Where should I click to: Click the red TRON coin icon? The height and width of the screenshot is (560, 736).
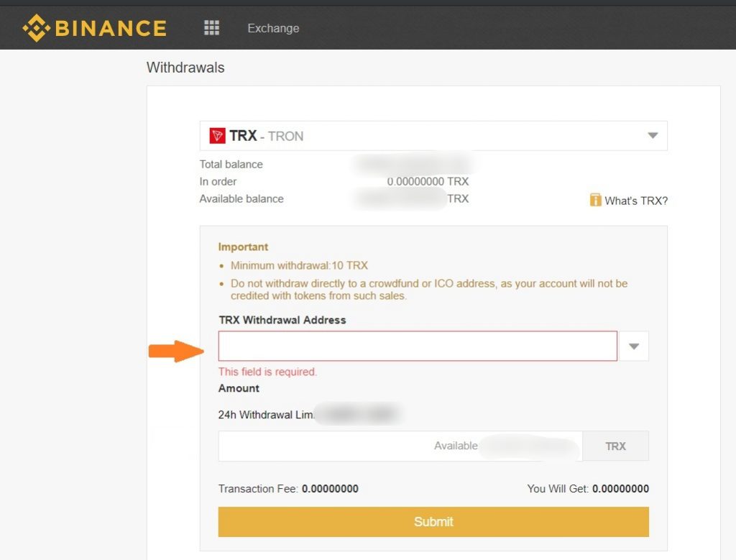pos(217,136)
